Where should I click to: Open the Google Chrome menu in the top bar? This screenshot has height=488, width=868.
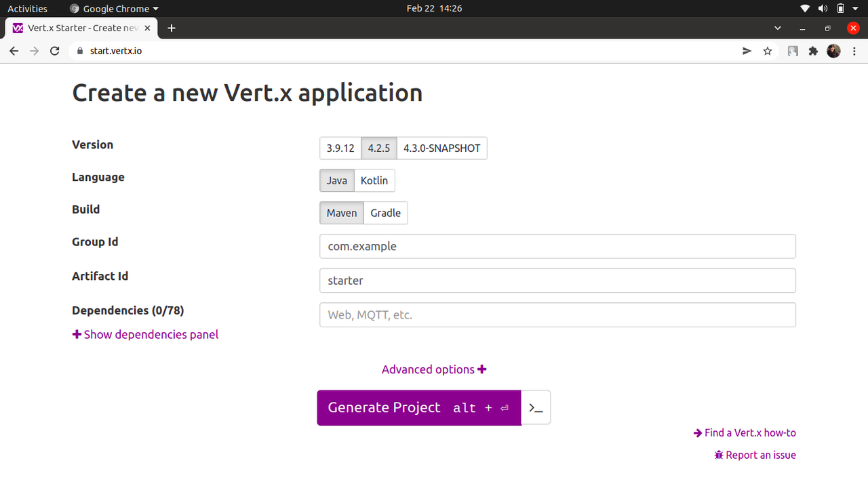pyautogui.click(x=113, y=8)
